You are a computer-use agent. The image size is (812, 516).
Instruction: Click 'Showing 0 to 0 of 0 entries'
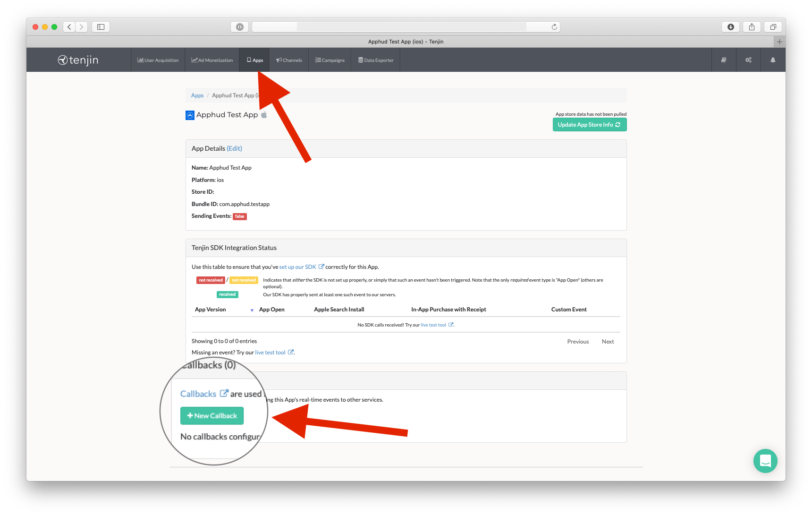tap(224, 341)
